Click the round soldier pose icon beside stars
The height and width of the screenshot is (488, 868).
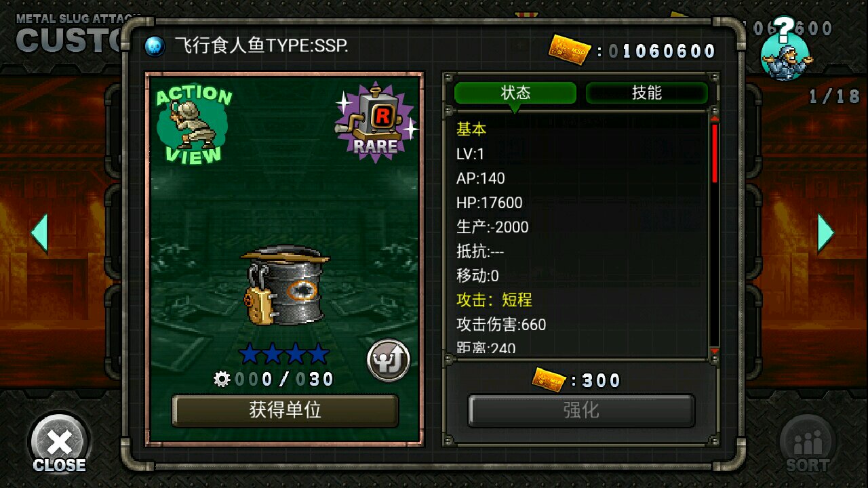coord(389,361)
